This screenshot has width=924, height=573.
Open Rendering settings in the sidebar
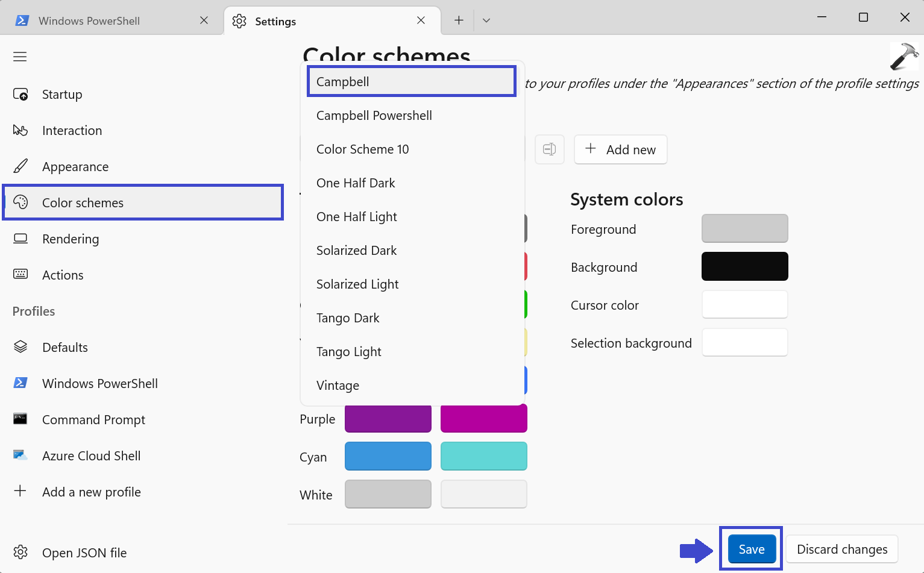(71, 239)
